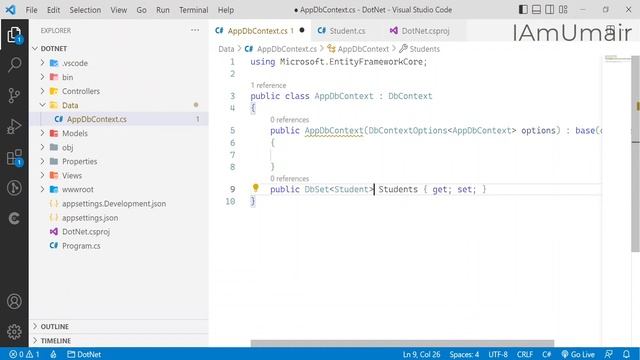Screen dimensions: 640x360
Task: Open the Go menu
Action: pos(141,10)
